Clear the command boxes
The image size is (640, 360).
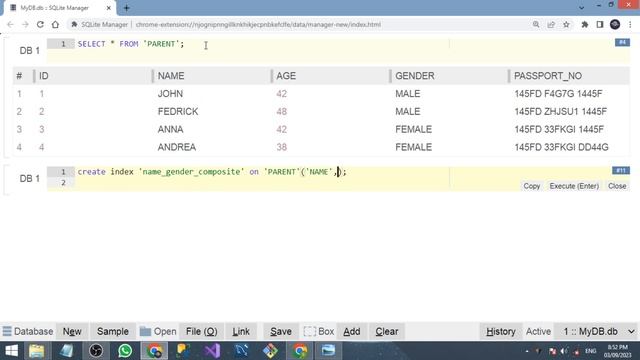[387, 331]
